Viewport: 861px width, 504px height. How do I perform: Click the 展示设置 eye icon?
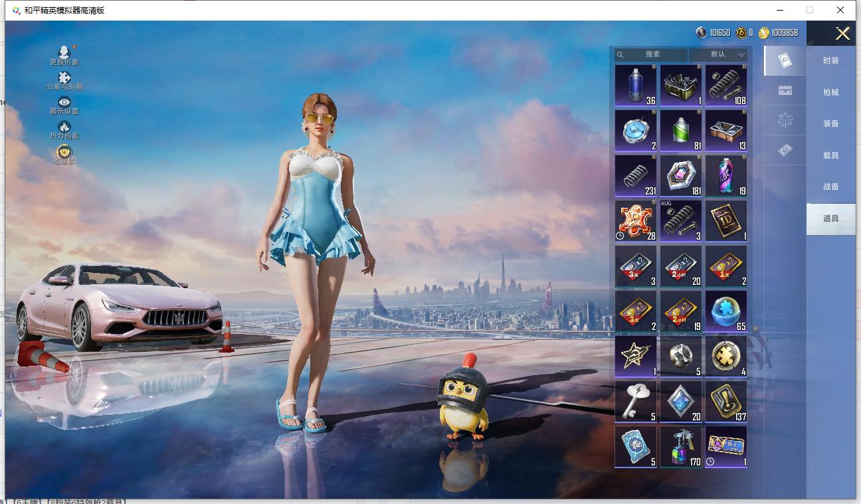(x=64, y=102)
